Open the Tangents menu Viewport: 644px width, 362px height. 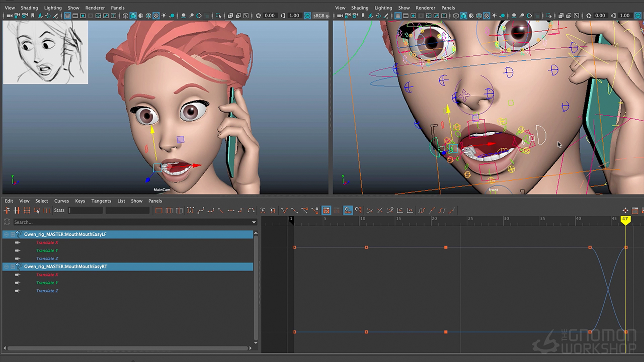point(101,201)
